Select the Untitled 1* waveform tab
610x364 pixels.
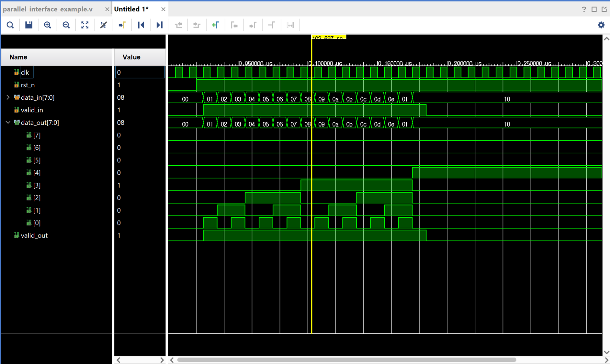tap(131, 9)
